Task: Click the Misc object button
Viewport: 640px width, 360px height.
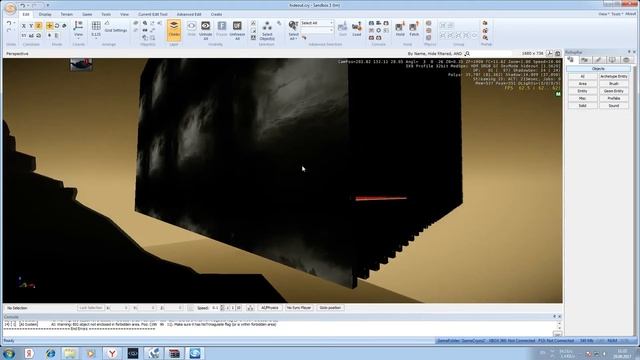Action: click(x=582, y=98)
